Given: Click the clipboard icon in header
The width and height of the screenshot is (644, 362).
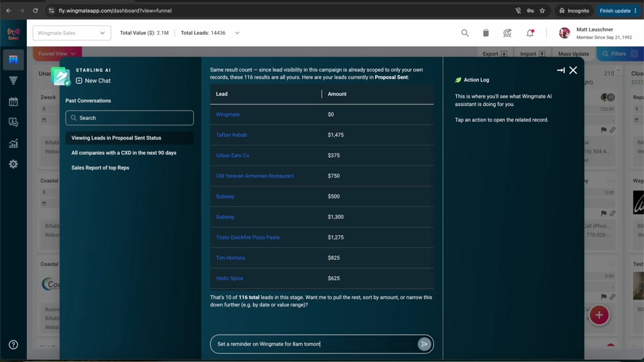Looking at the screenshot, I should point(486,33).
